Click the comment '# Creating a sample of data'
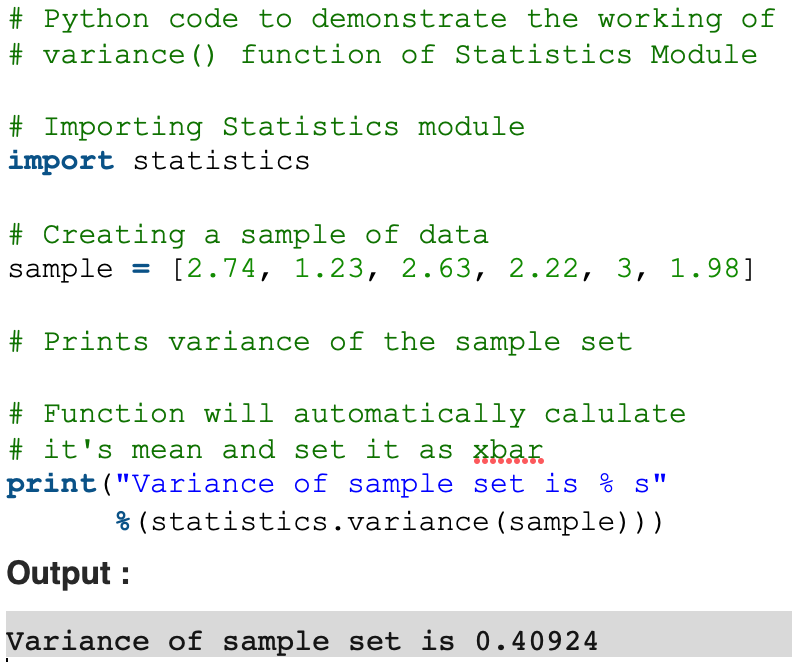Screen dimensions: 792x662 248,234
